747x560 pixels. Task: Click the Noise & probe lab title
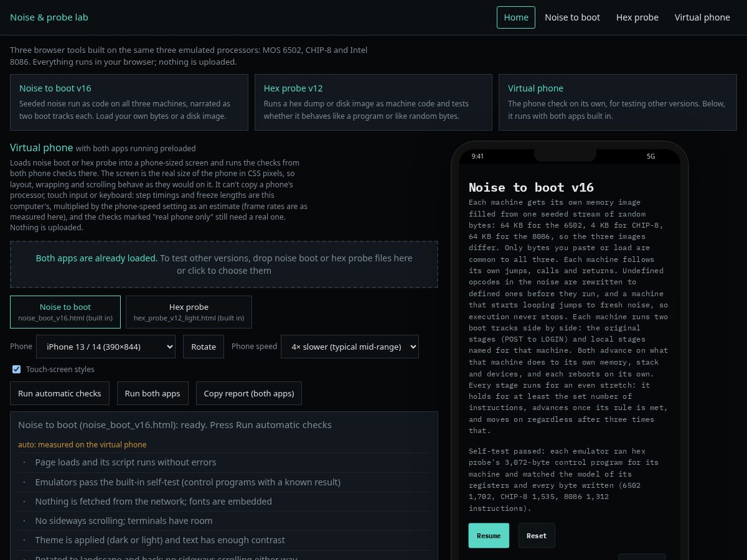tap(49, 17)
